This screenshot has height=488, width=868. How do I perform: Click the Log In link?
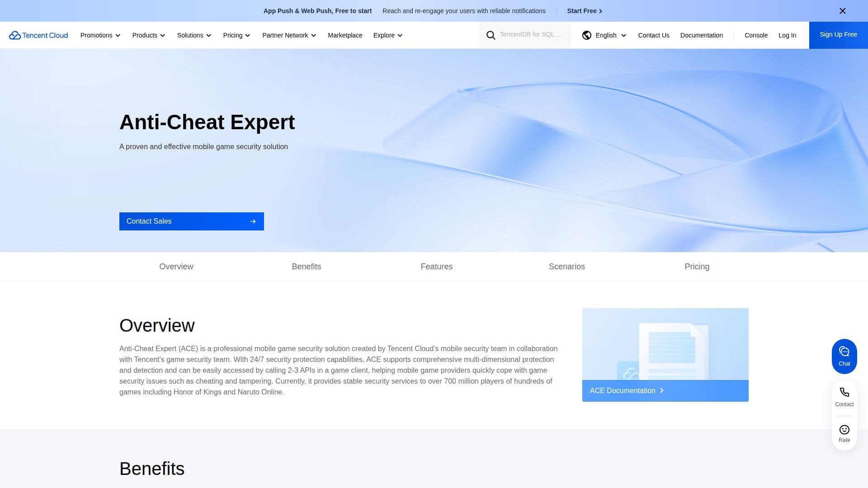click(787, 35)
